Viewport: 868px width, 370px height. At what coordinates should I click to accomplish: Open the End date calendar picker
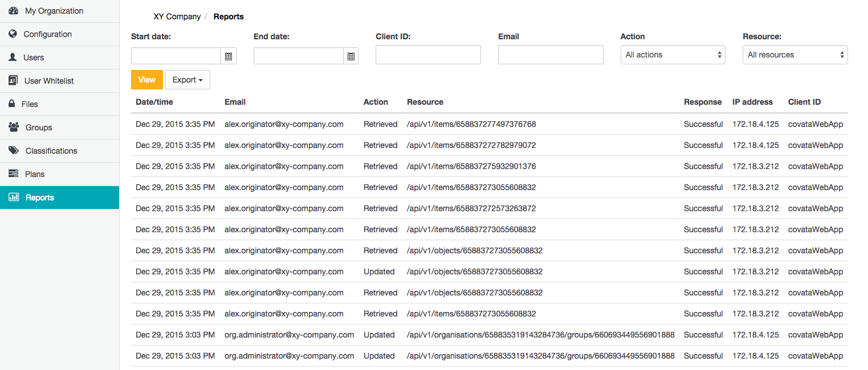(351, 56)
